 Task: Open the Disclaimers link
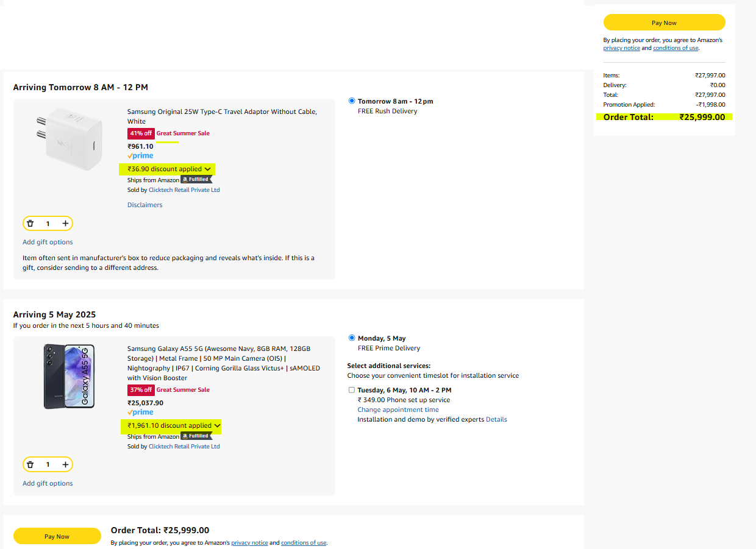pos(145,205)
